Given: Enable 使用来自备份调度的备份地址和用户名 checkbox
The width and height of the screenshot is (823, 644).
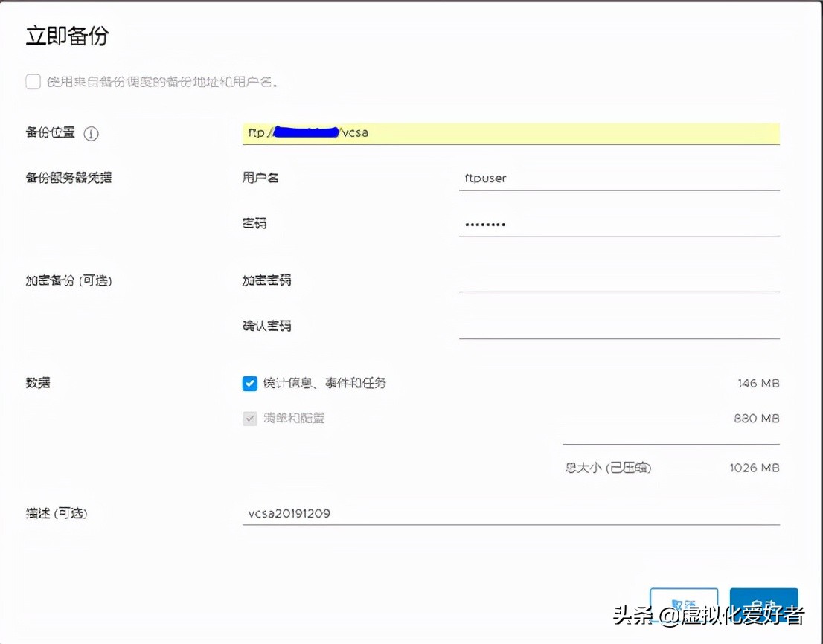Looking at the screenshot, I should click(x=33, y=83).
